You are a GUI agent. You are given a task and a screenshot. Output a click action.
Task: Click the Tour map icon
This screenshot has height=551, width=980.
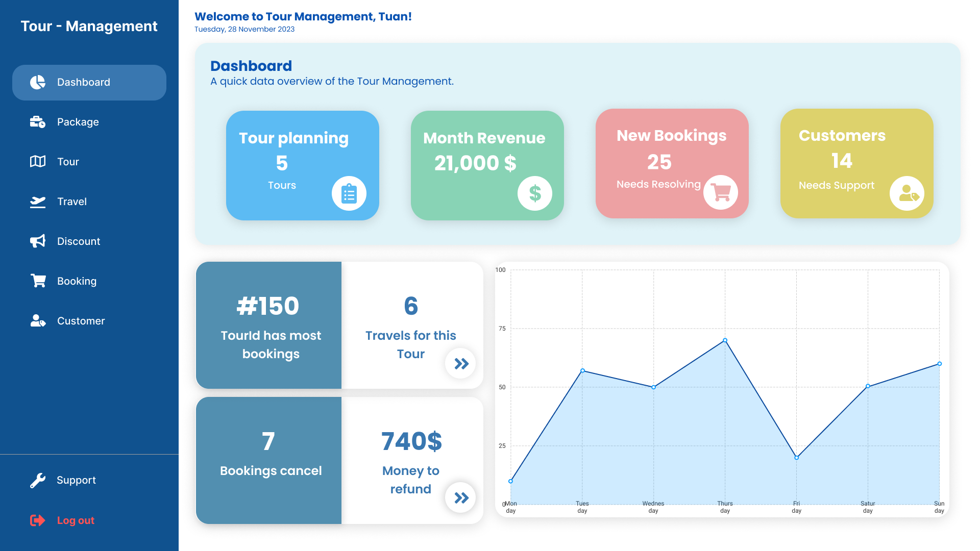click(38, 162)
